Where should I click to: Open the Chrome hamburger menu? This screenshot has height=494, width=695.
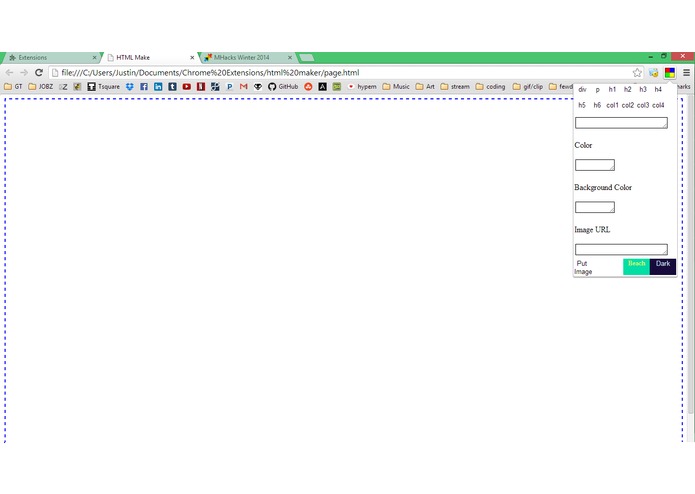coord(686,73)
